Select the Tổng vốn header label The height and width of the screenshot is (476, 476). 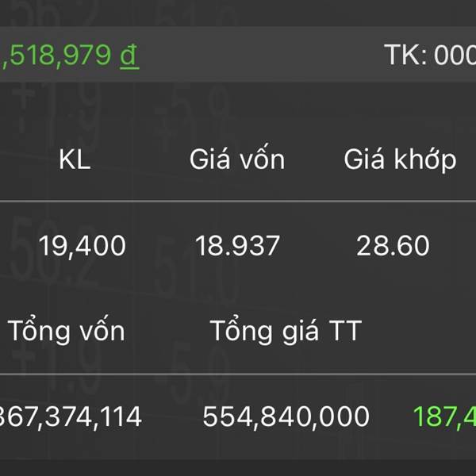(x=66, y=331)
